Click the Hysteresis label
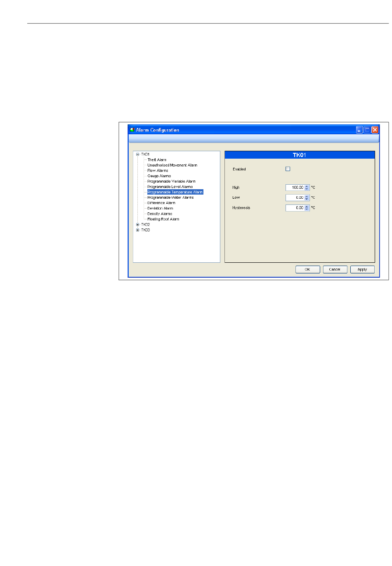392x566 pixels. (x=241, y=208)
